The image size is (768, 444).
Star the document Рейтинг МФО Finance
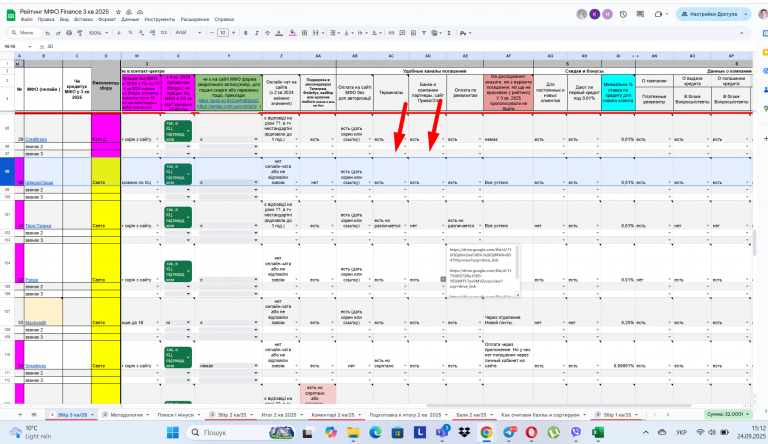118,12
